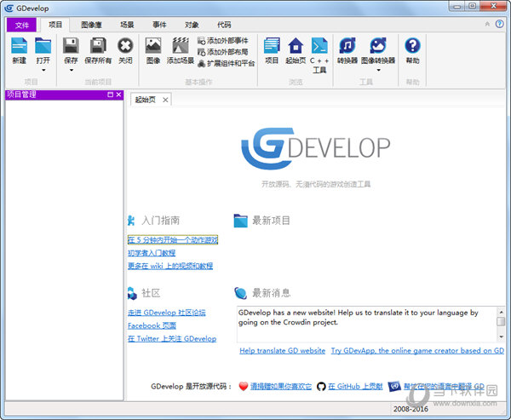Click the Try GDevApp online game creator link
Viewport: 511px width, 420px height.
[417, 351]
